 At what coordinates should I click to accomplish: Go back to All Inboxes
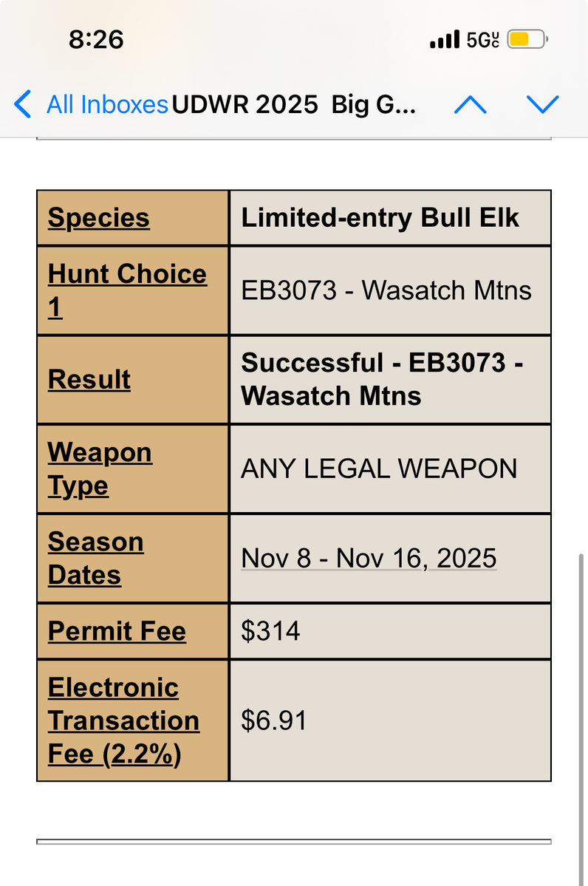click(106, 105)
